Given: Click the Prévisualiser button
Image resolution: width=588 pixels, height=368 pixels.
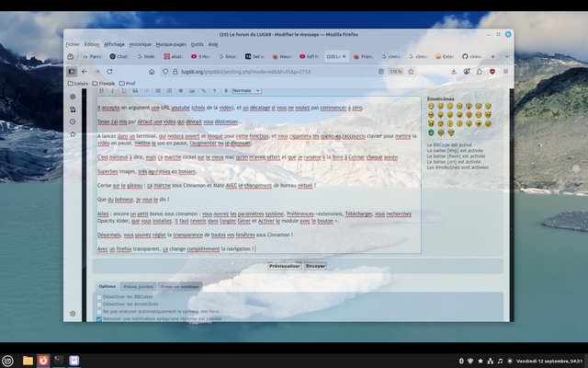Looking at the screenshot, I should click(x=284, y=266).
